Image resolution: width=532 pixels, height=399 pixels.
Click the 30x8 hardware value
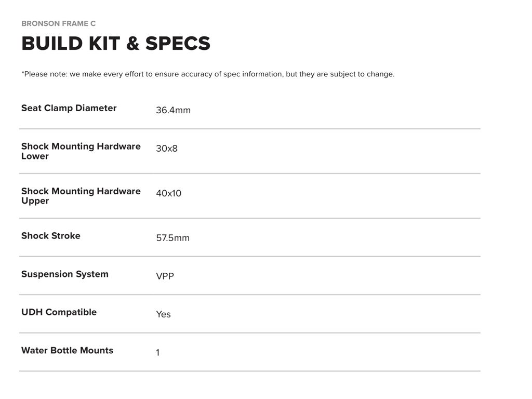(x=167, y=149)
